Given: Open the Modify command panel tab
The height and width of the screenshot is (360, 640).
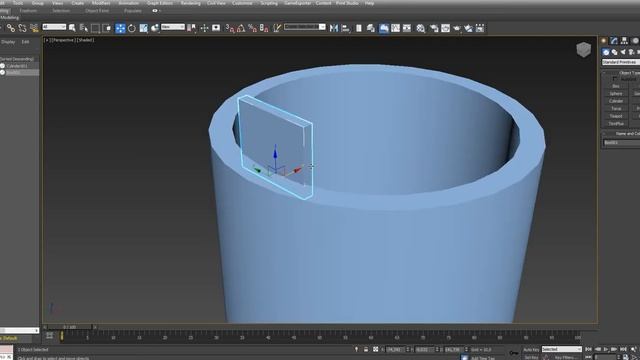Looking at the screenshot, I should coord(614,40).
